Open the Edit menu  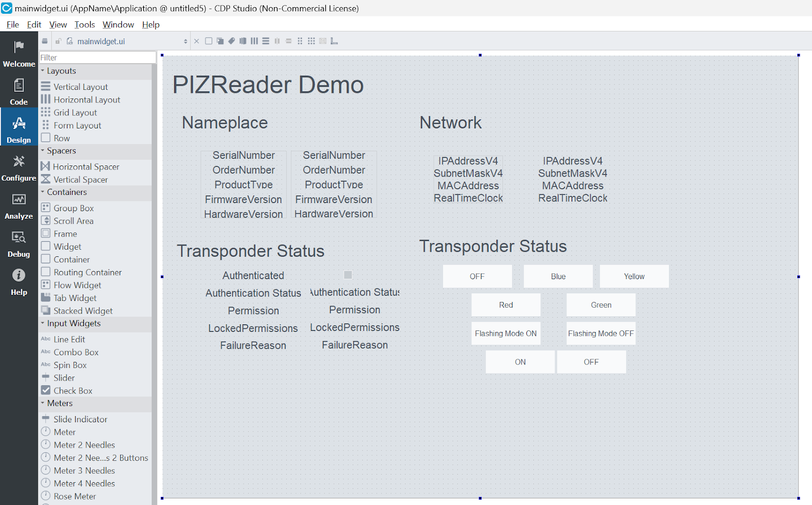[34, 24]
